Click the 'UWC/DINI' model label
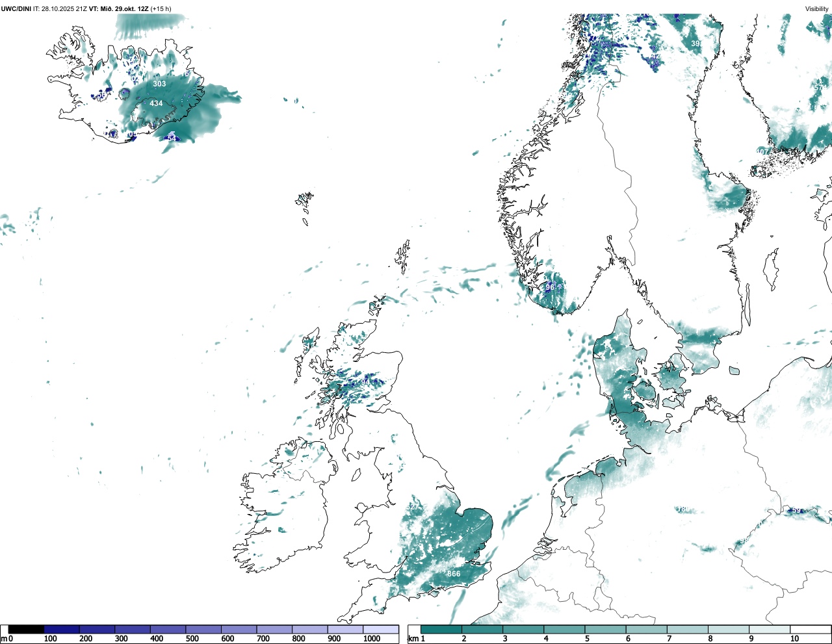This screenshot has height=644, width=832. 16,8
